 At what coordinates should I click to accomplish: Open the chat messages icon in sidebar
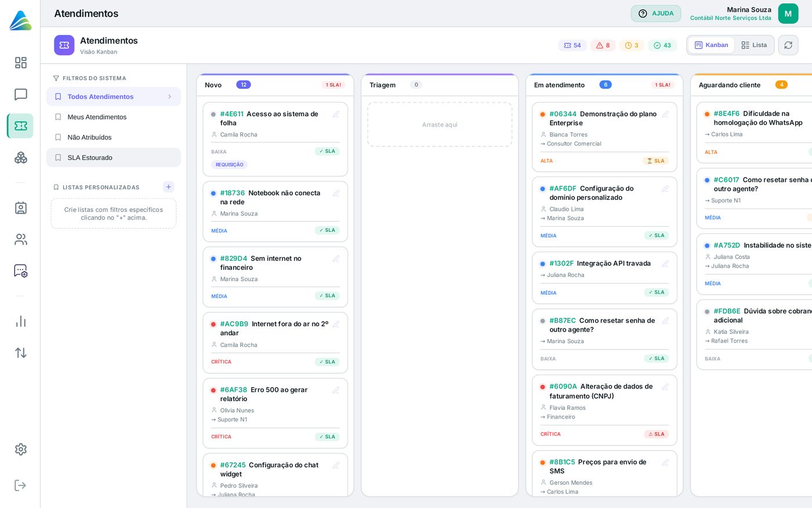[x=21, y=95]
